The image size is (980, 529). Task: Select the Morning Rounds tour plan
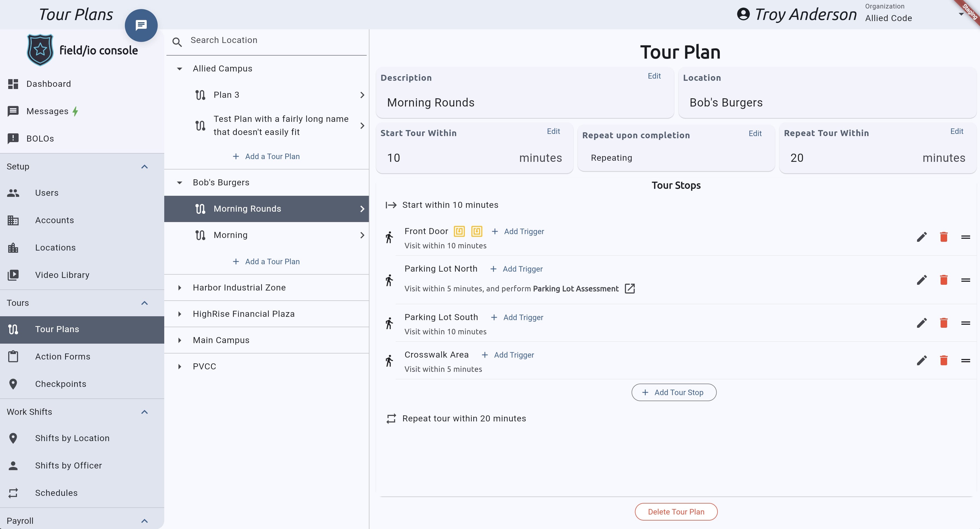click(266, 209)
